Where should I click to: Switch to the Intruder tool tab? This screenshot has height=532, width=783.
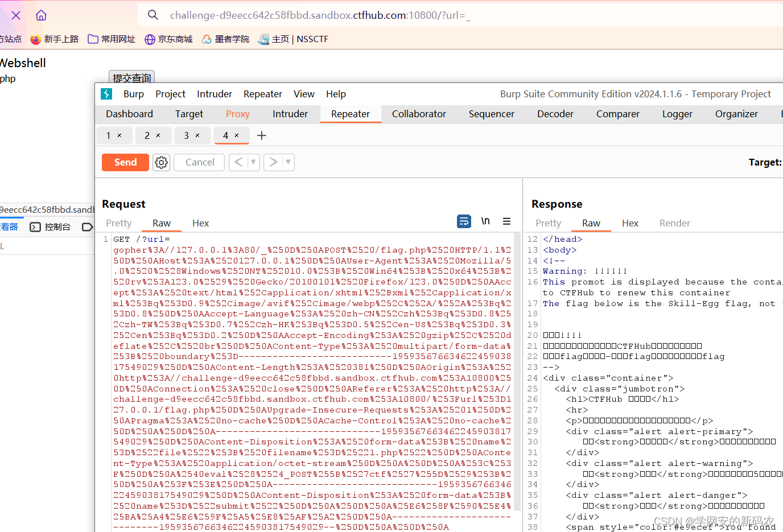pos(290,114)
